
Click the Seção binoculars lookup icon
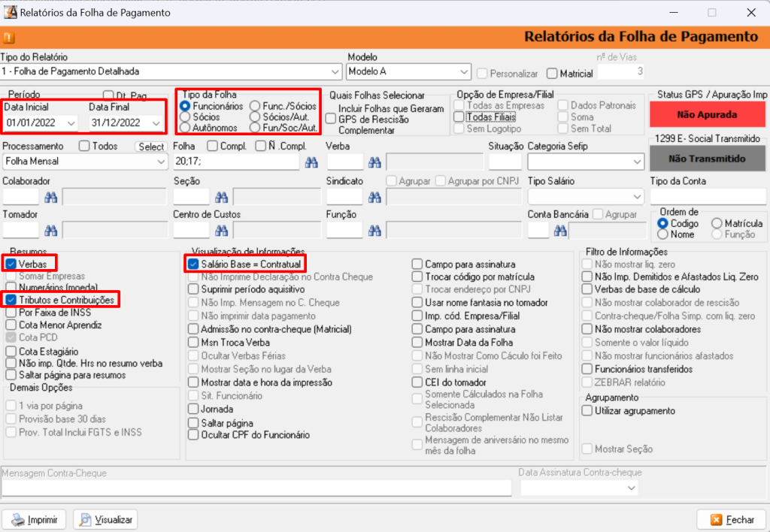[x=221, y=197]
